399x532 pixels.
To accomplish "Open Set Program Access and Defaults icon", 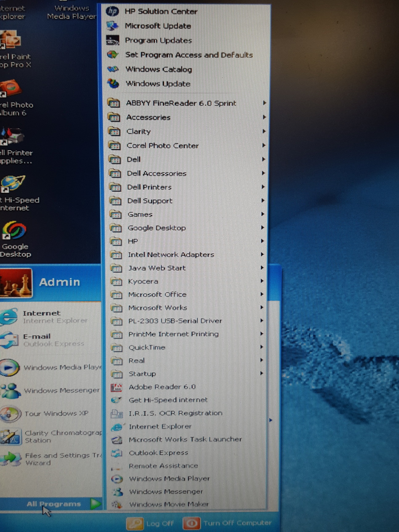I will (113, 55).
